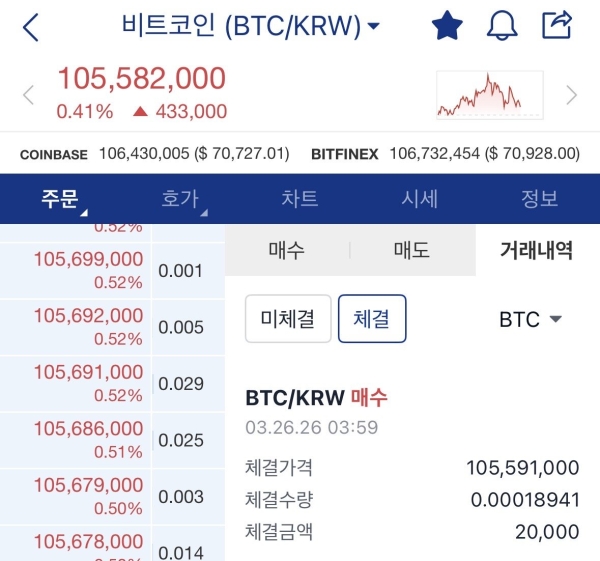Go to previous coin with left chevron
This screenshot has height=561, width=600.
[28, 96]
